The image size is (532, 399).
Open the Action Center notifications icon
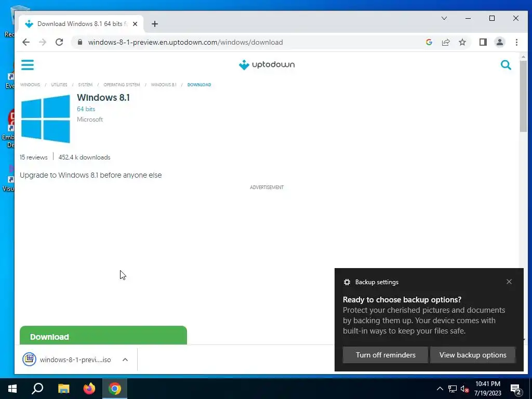click(x=516, y=390)
